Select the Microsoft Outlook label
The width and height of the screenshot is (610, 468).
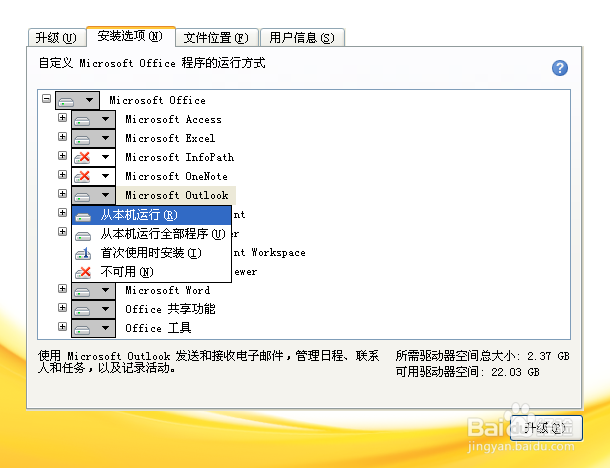click(x=177, y=195)
